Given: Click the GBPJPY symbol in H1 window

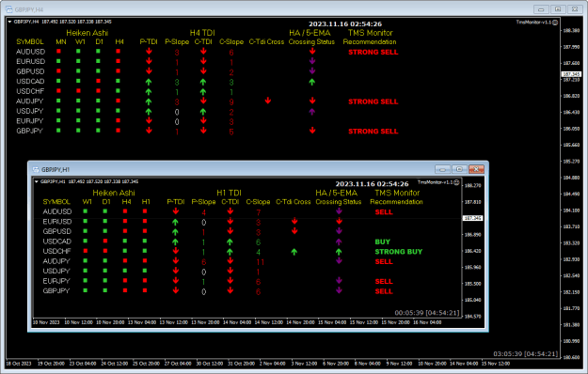Looking at the screenshot, I should [56, 291].
